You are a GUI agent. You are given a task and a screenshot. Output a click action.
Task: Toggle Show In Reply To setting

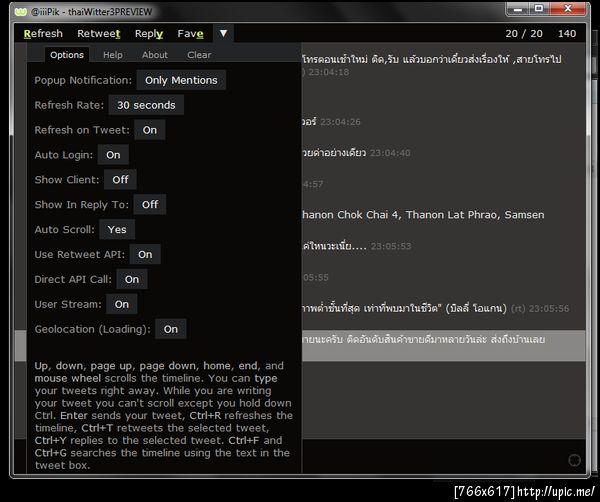point(150,205)
